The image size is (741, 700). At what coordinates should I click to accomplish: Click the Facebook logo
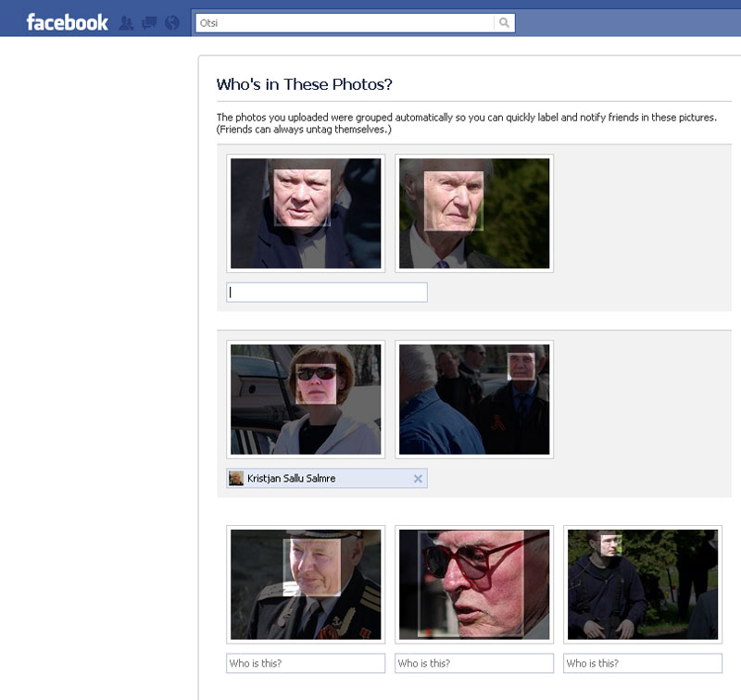pyautogui.click(x=67, y=22)
